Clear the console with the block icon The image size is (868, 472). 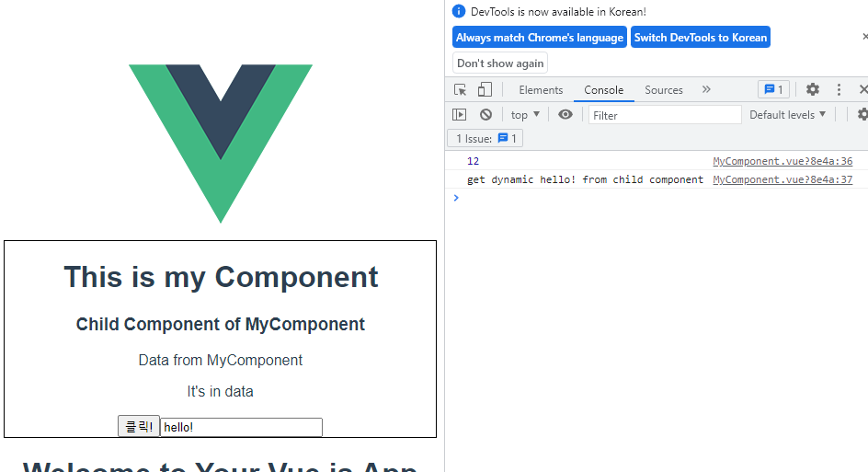coord(485,115)
